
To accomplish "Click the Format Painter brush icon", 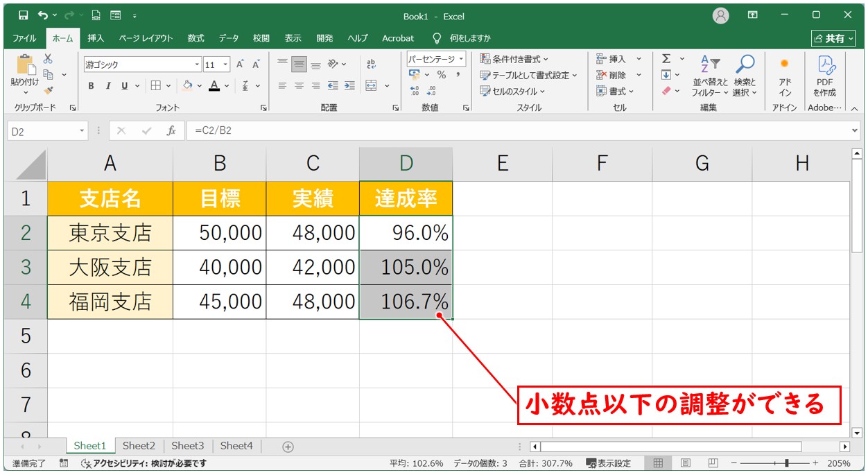I will 49,89.
